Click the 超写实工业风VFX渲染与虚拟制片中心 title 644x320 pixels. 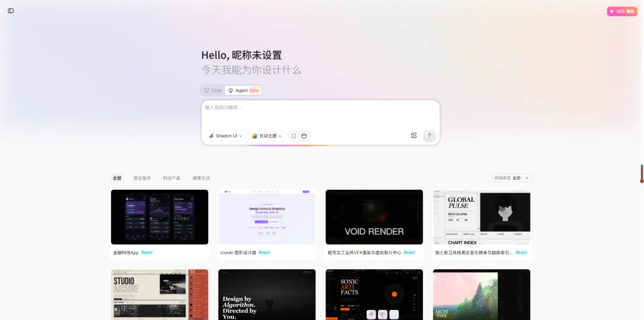[364, 253]
